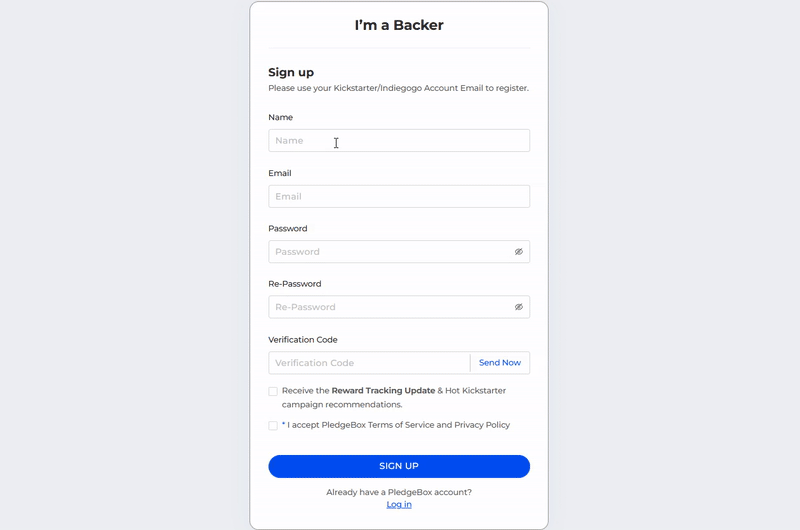
Task: Select the Password input box
Action: coord(388,252)
